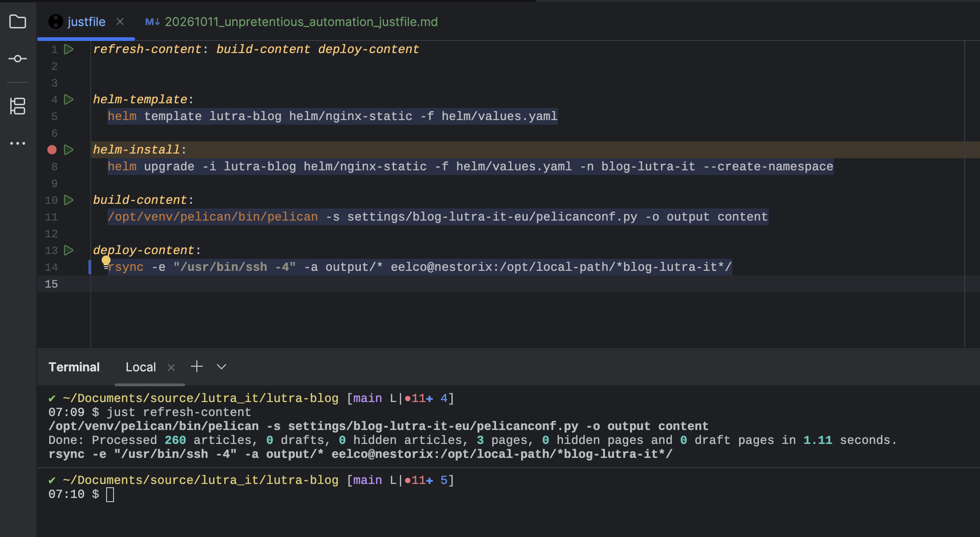Open the Structure tool window icon

[18, 106]
